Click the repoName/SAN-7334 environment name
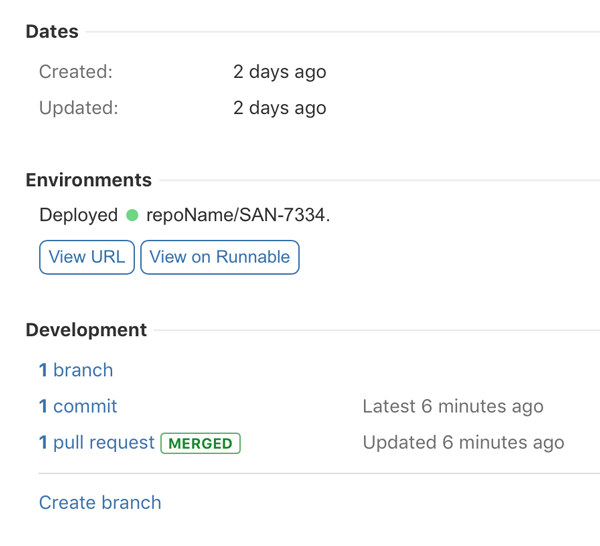 (x=238, y=215)
